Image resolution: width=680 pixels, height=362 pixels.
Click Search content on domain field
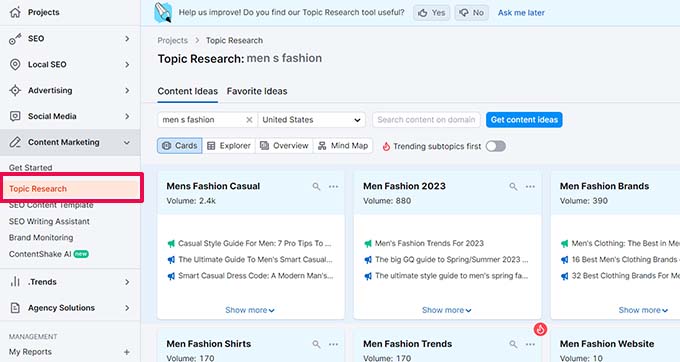(426, 120)
